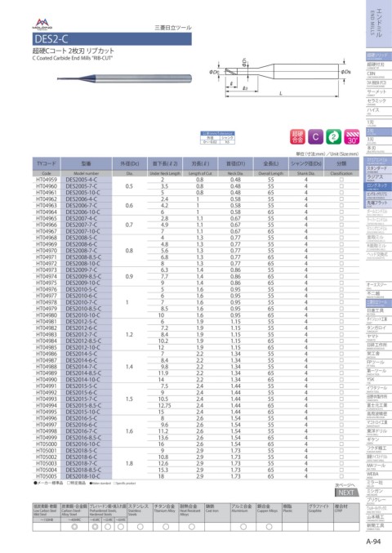The width and height of the screenshot is (392, 553).
Task: Click the red 超硬合金 carbide material icon
Action: [297, 136]
